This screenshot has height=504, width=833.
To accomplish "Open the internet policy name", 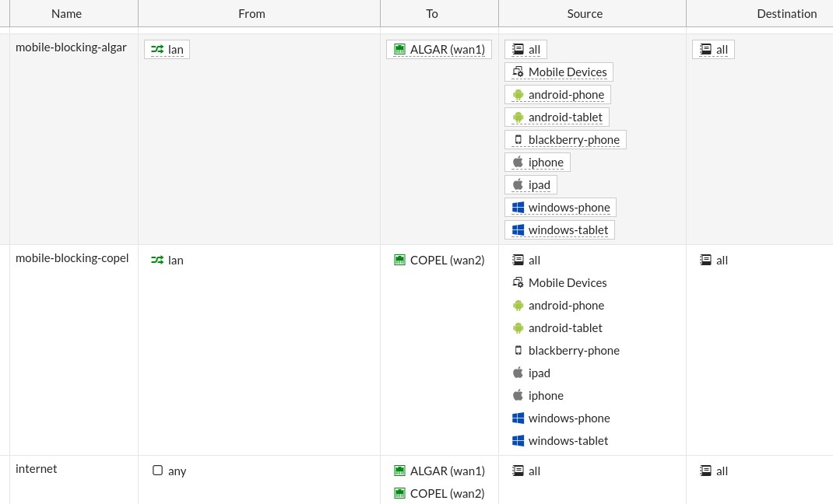I will 37,469.
